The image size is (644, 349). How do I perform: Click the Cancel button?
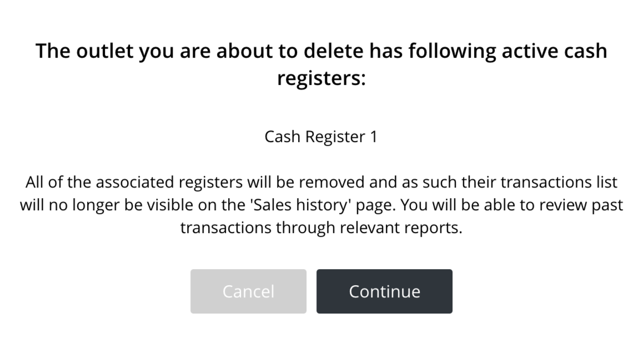click(x=248, y=291)
